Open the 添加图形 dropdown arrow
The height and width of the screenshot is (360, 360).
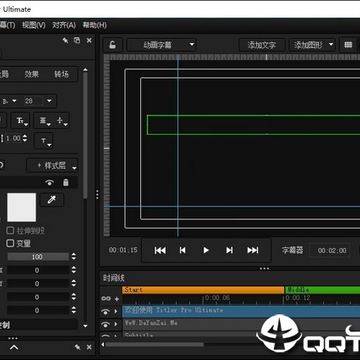(x=331, y=44)
